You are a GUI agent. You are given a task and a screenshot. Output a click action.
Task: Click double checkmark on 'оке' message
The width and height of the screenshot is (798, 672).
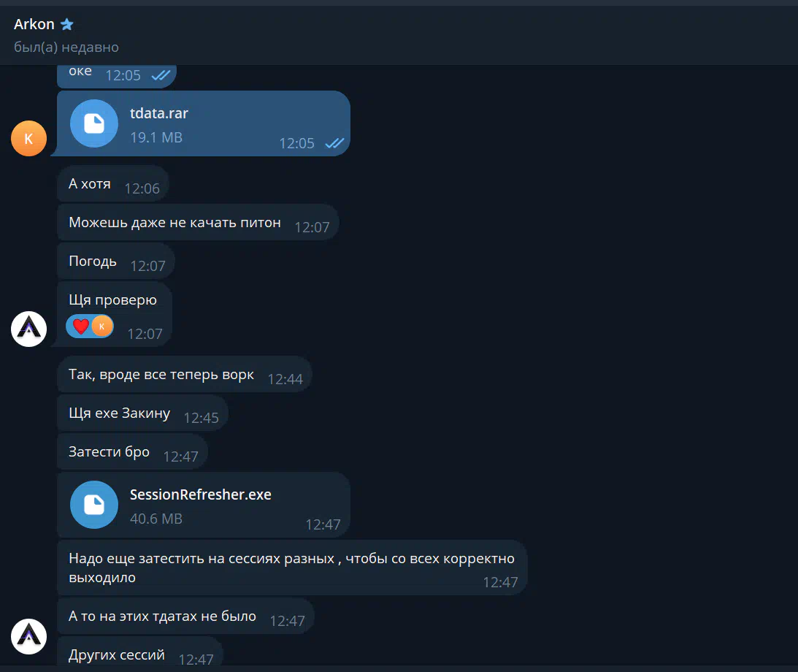coord(161,75)
